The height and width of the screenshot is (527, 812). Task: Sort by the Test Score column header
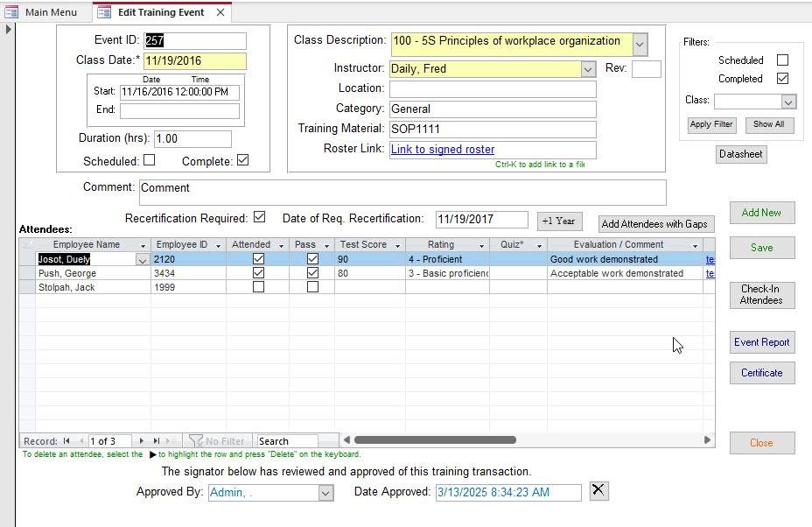363,245
